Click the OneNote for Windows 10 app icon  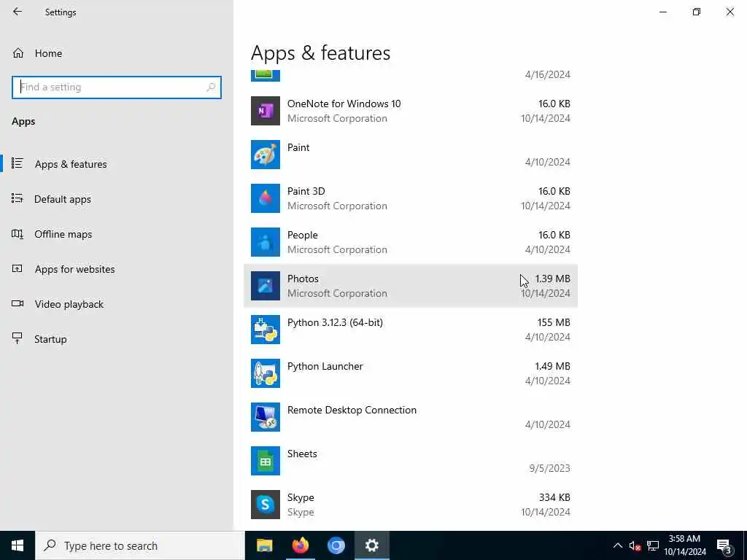tap(266, 111)
